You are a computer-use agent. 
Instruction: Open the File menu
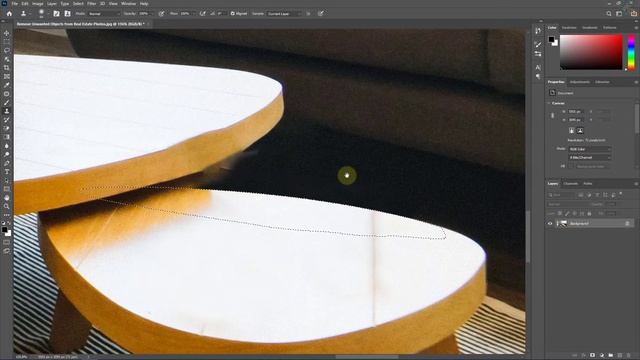coord(15,4)
